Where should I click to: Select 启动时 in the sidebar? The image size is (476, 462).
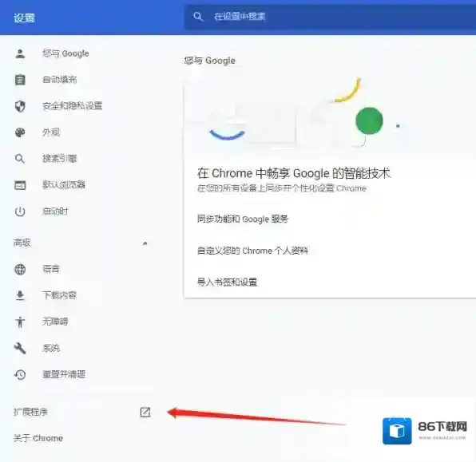pyautogui.click(x=55, y=211)
